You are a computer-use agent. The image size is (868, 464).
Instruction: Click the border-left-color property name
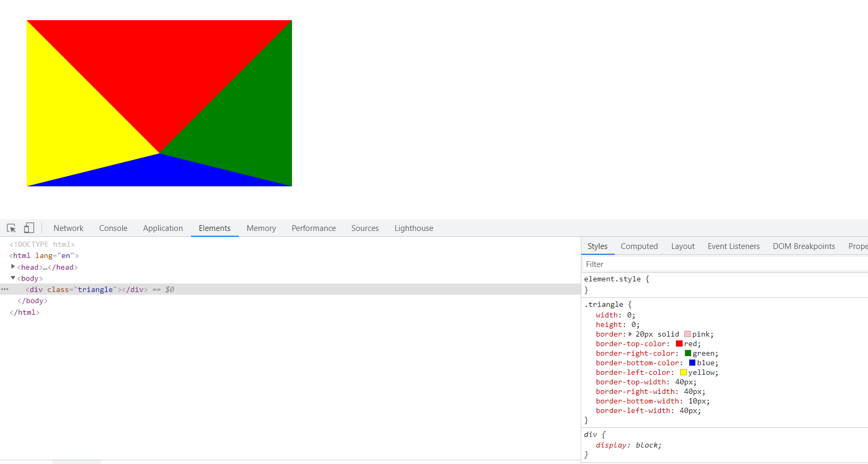633,373
